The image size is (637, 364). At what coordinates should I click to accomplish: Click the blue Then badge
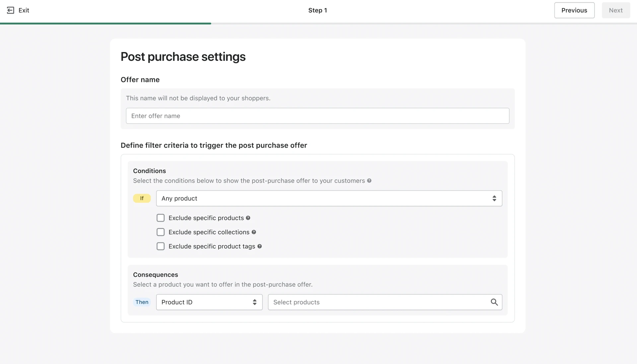[x=142, y=302]
